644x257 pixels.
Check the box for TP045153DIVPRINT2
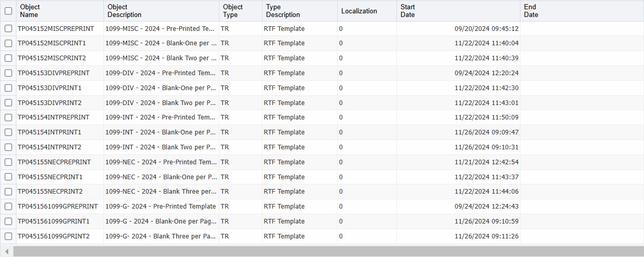(x=8, y=103)
